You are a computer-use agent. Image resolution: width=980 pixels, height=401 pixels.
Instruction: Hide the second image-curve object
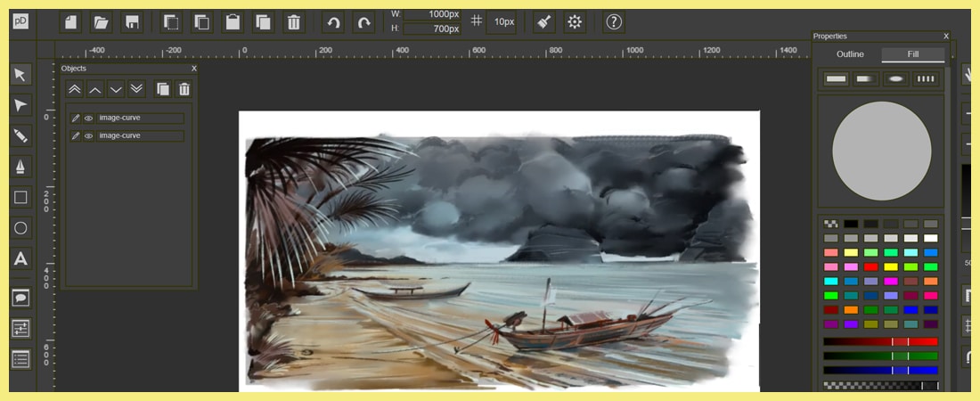(x=89, y=135)
